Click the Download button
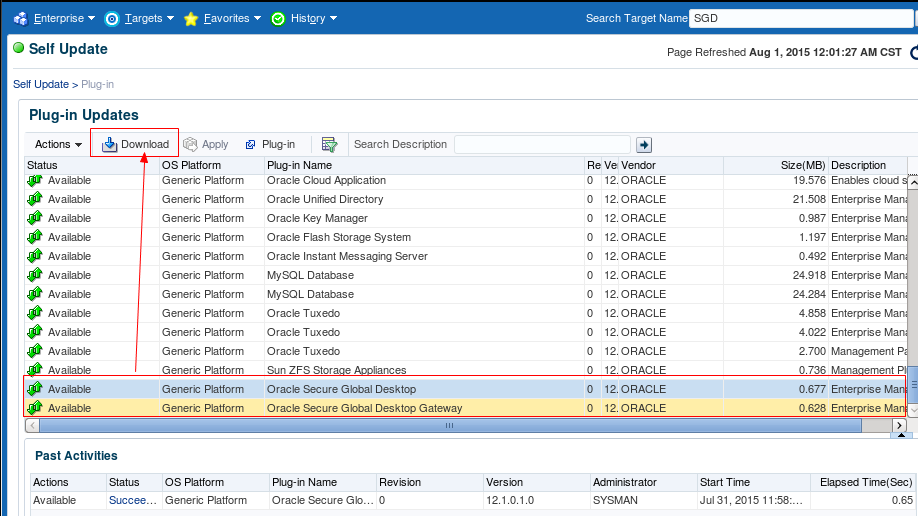This screenshot has height=516, width=918. click(135, 144)
